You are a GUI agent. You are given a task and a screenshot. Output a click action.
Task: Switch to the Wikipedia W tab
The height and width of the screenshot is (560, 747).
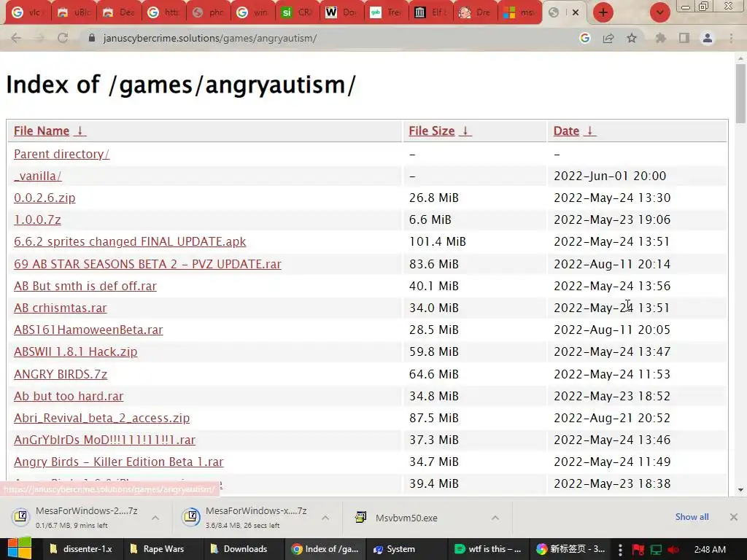coord(341,12)
